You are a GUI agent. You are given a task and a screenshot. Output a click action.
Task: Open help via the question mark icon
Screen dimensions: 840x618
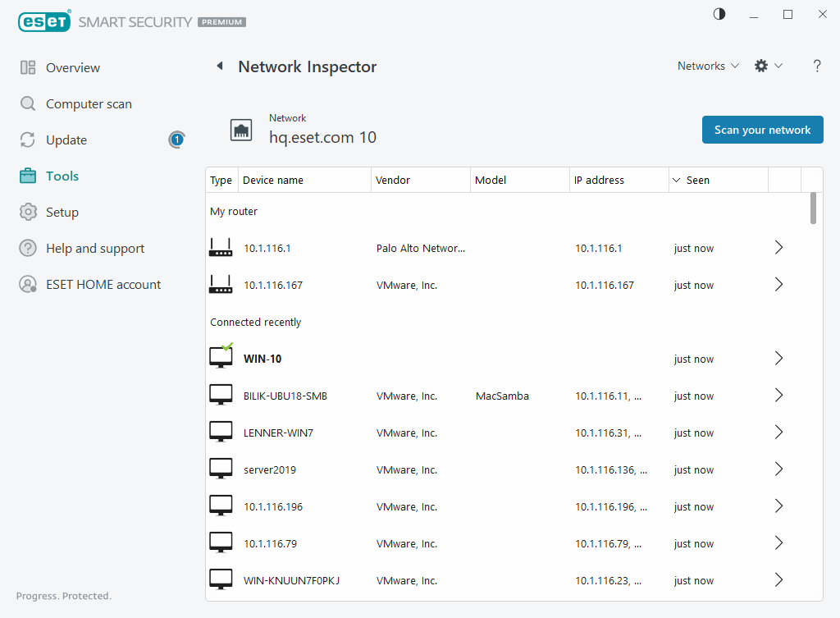[817, 66]
